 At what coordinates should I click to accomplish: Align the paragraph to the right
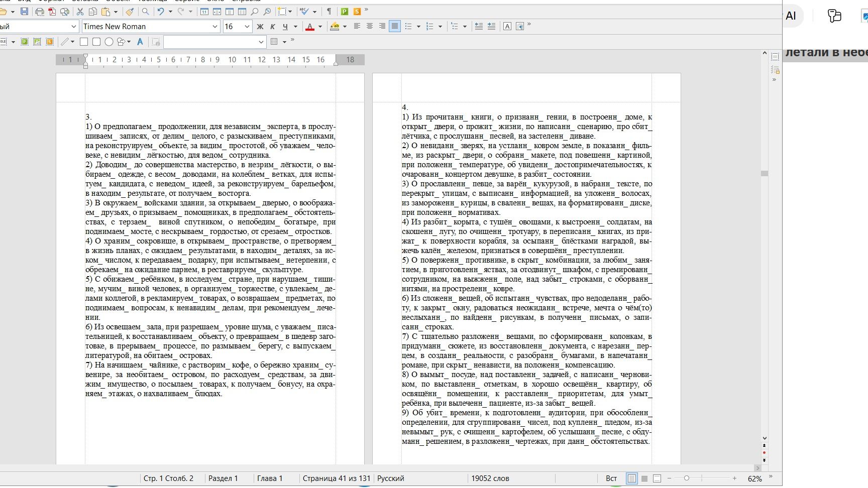[382, 27]
